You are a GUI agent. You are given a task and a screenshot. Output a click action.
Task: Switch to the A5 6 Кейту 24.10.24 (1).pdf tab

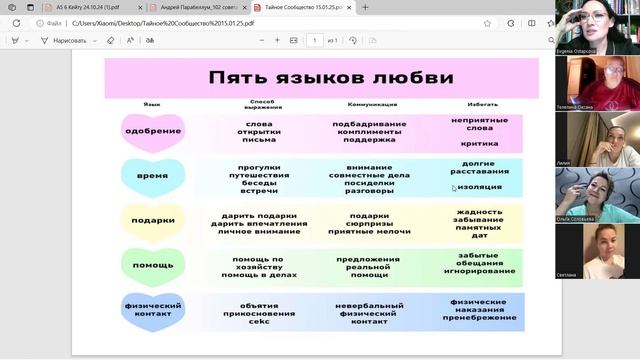(x=88, y=7)
